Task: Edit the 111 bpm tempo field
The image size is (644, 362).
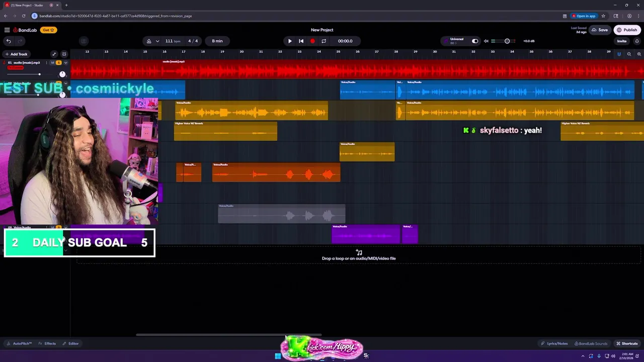Action: (x=172, y=41)
